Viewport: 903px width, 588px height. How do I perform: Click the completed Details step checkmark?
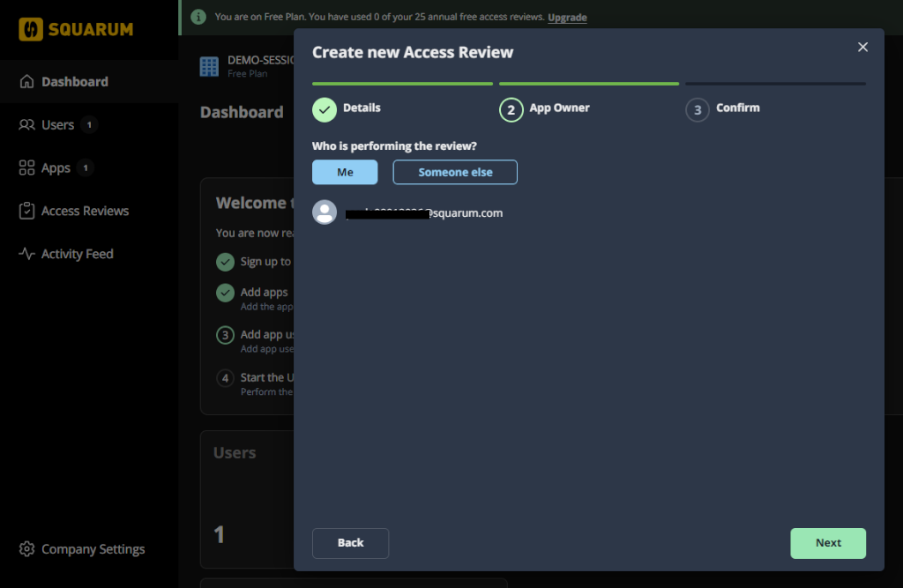click(324, 109)
